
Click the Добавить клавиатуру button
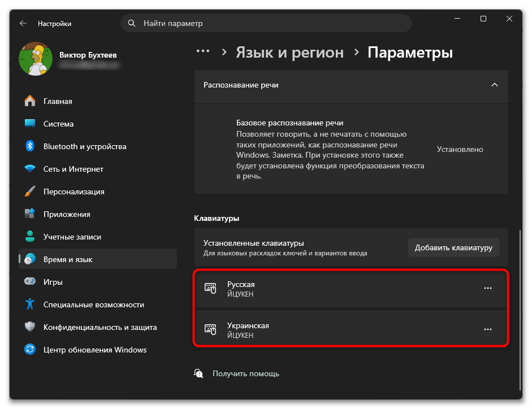[x=453, y=247]
